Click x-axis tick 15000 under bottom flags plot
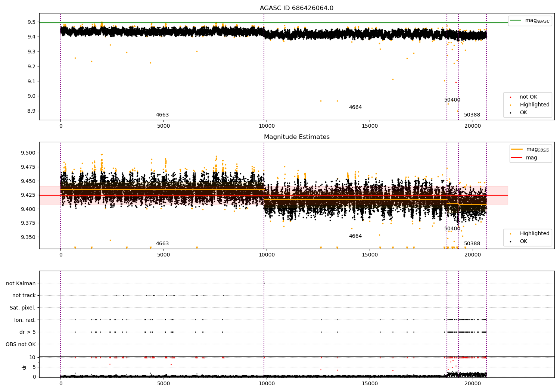Viewport: 560px width, 392px height. coord(370,383)
